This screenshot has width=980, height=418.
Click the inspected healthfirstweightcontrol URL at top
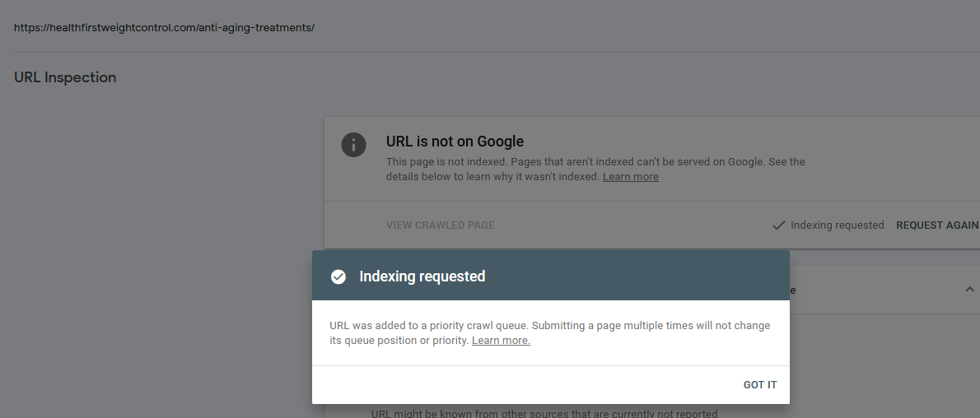click(x=164, y=27)
